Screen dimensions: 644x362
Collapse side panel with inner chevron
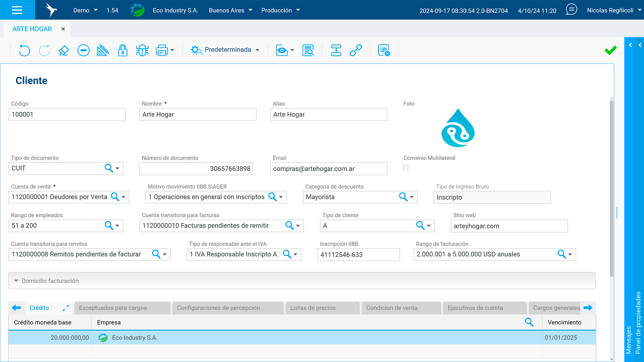click(x=631, y=45)
